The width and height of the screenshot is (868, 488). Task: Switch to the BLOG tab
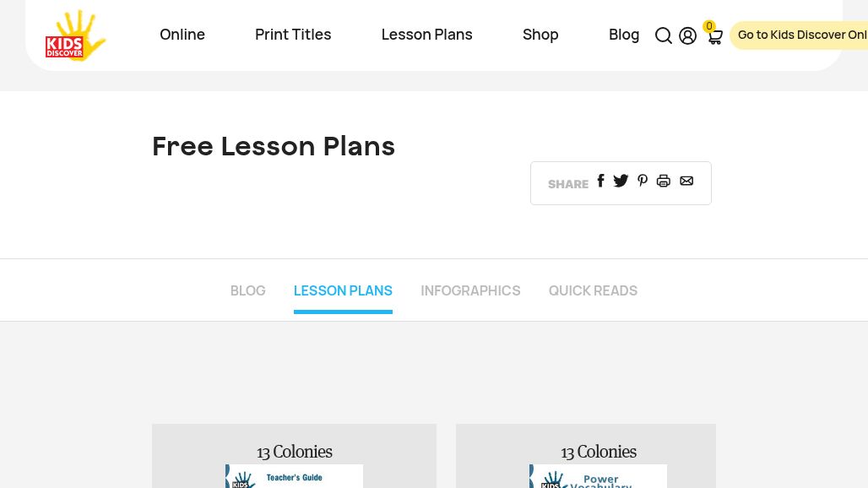coord(247,290)
